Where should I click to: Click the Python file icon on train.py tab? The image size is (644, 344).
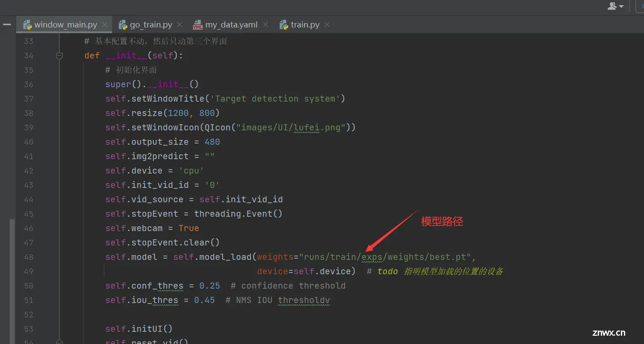pyautogui.click(x=284, y=24)
